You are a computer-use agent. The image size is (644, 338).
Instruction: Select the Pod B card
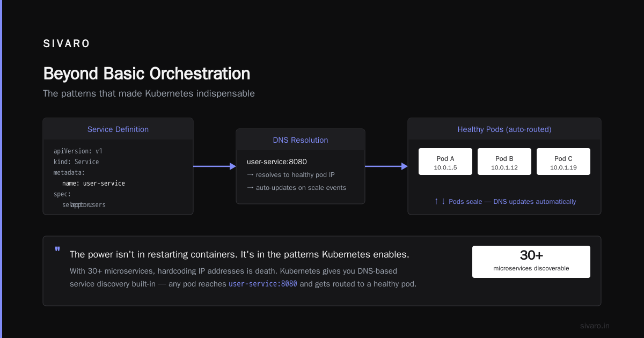click(504, 161)
